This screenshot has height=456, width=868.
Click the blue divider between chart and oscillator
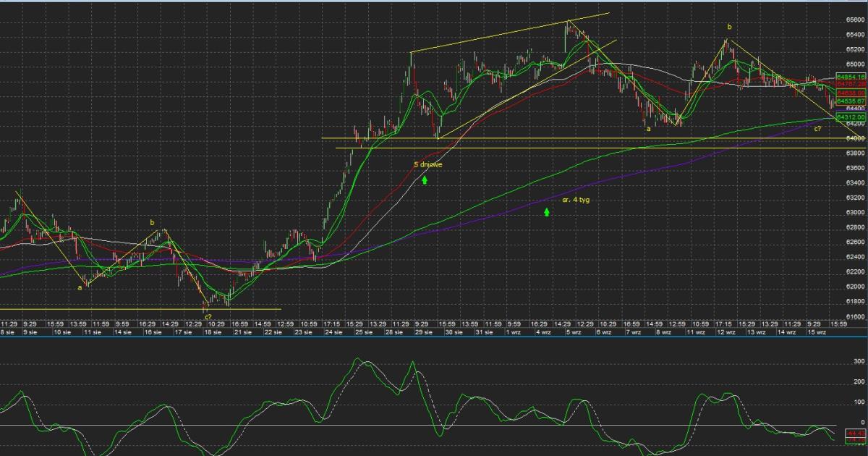[434, 337]
